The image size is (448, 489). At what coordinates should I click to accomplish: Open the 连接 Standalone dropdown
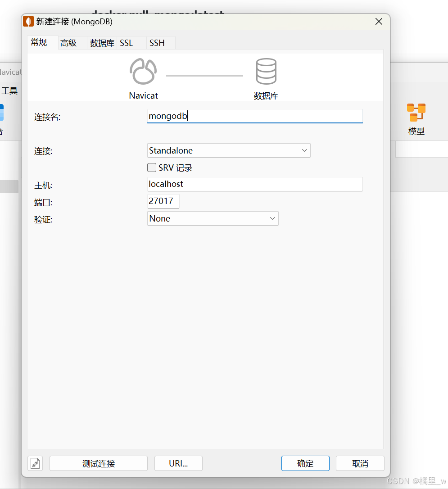[229, 150]
